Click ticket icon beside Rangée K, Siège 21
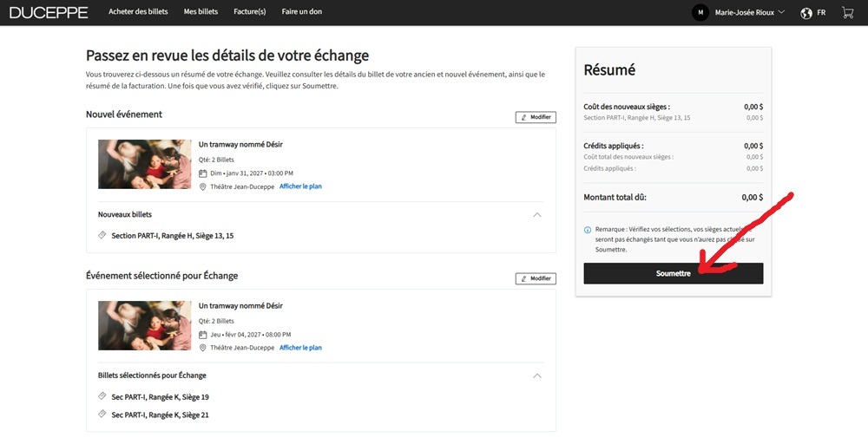 click(102, 415)
